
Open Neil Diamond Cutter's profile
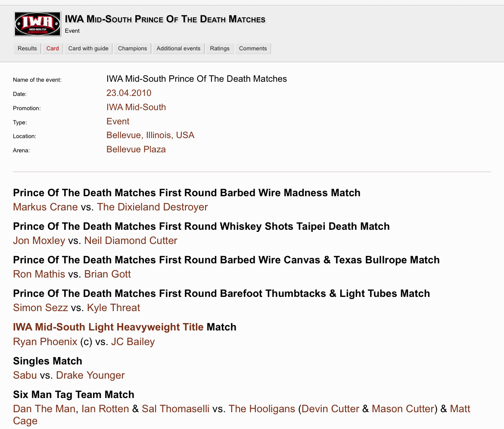coord(131,241)
